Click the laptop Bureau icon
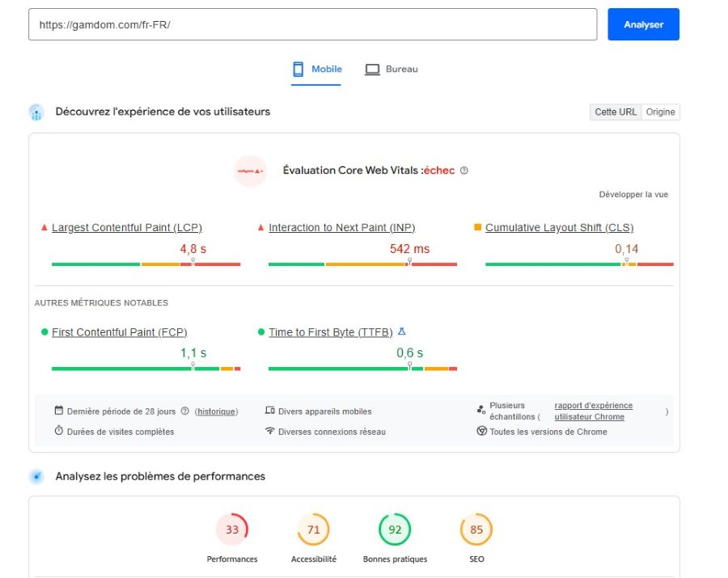This screenshot has height=578, width=728. tap(372, 70)
